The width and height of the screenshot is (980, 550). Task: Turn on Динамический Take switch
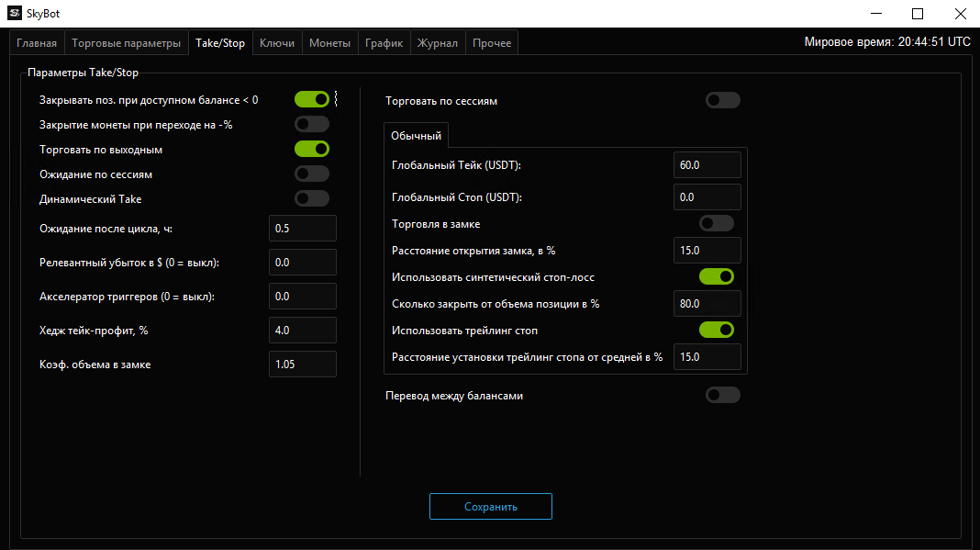(x=312, y=198)
